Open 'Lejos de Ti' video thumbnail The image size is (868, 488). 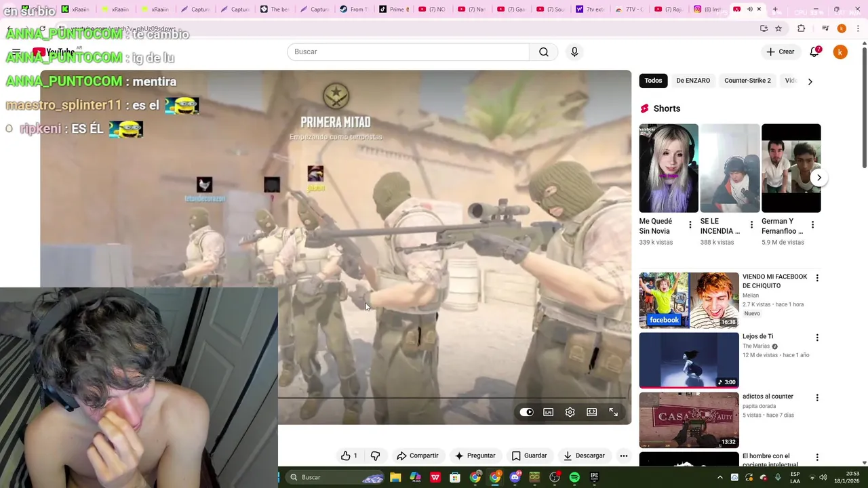689,360
